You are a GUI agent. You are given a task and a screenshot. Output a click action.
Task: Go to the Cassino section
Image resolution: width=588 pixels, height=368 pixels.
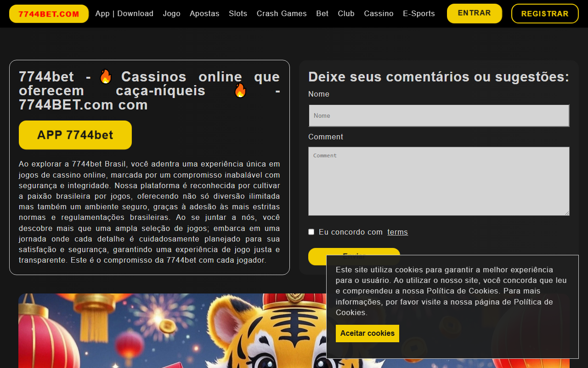coord(379,14)
